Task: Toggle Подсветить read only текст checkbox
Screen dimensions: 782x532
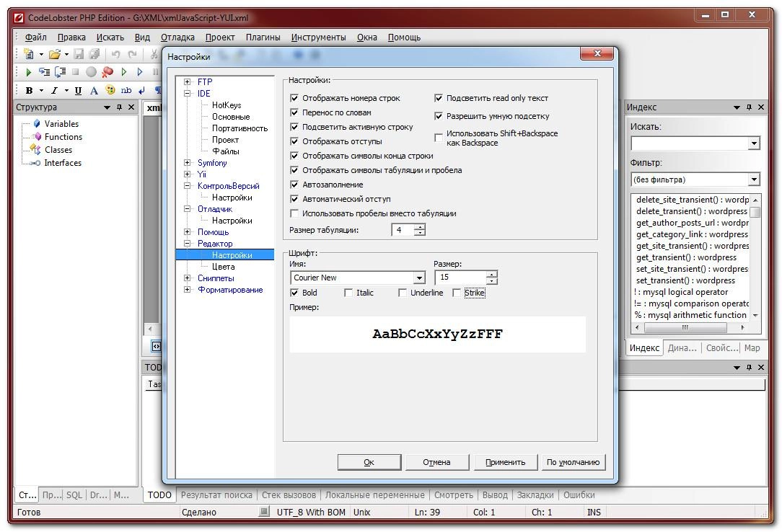Action: coord(439,98)
